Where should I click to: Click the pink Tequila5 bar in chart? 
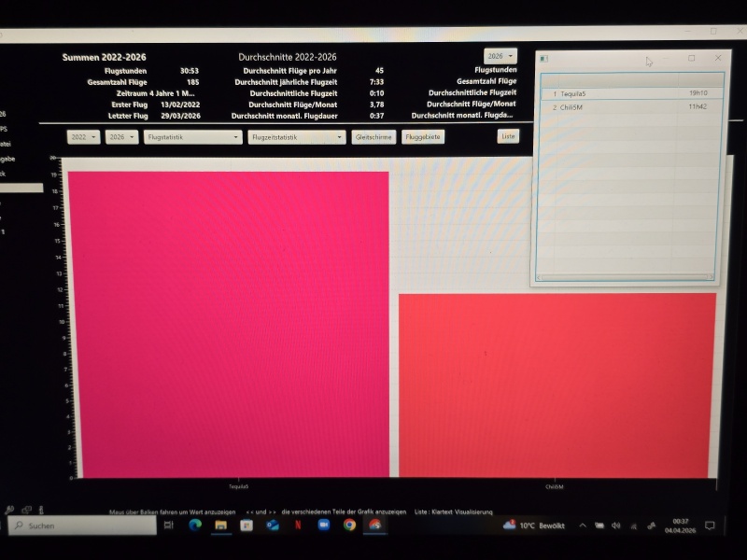tap(228, 324)
